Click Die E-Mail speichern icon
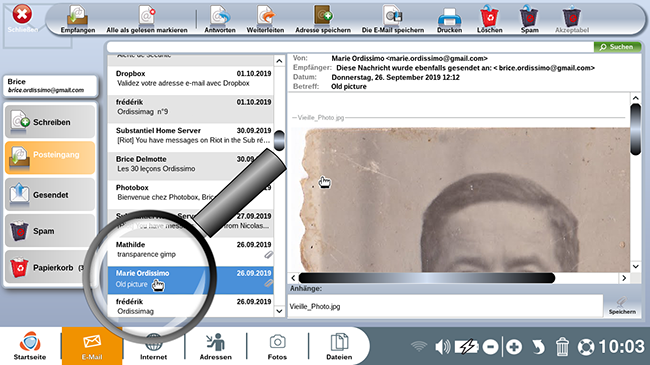 tap(393, 19)
